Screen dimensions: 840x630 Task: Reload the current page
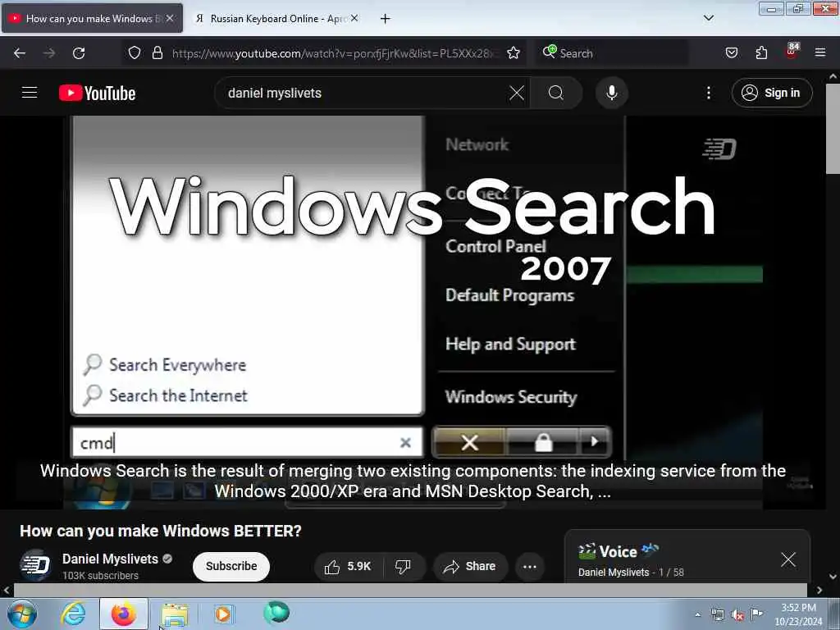[79, 53]
